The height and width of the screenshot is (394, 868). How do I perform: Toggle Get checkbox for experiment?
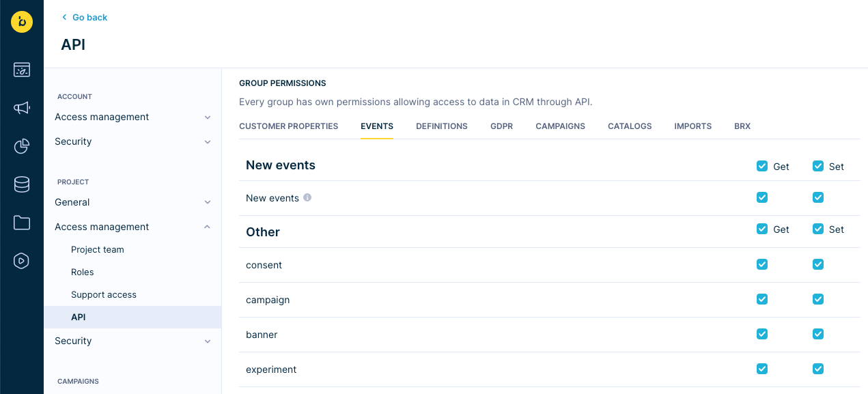tap(762, 369)
